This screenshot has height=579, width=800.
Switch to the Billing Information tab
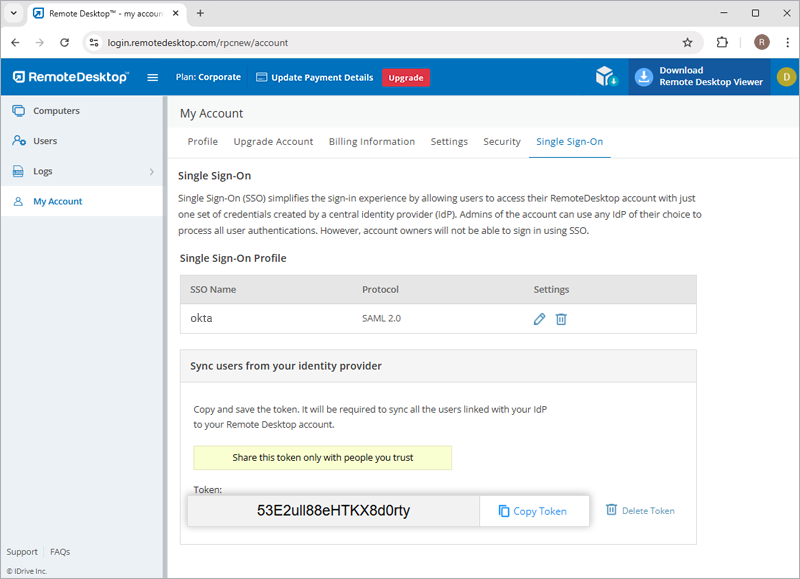pos(371,142)
